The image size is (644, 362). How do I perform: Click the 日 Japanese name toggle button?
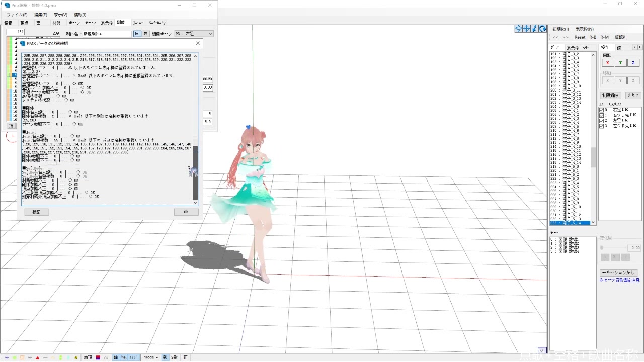tap(137, 34)
